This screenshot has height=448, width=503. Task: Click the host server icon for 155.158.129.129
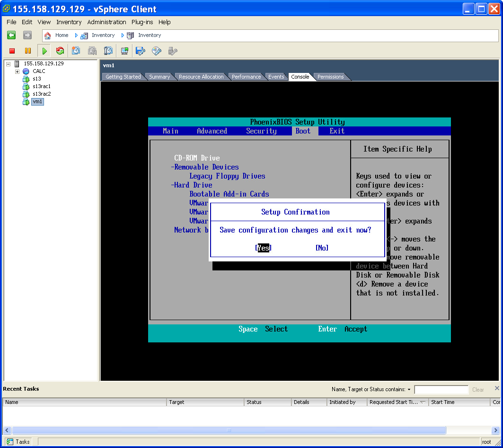[17, 63]
